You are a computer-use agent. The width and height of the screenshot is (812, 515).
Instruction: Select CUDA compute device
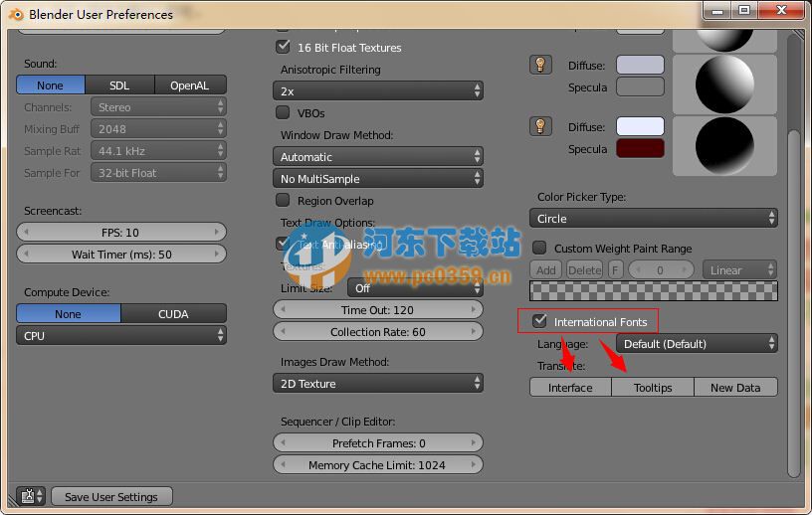coord(173,313)
